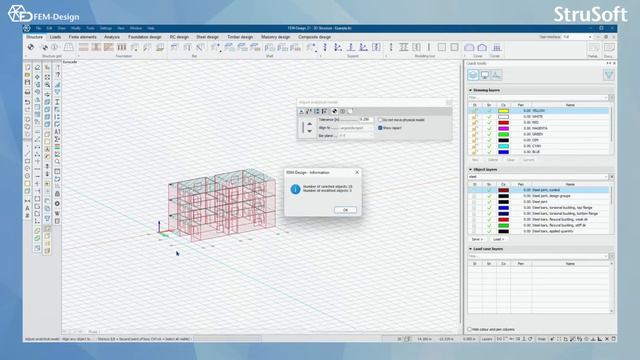Screen dimensions: 640x360
Task: Toggle visibility check of BLUE drawing layer
Action: (489, 152)
